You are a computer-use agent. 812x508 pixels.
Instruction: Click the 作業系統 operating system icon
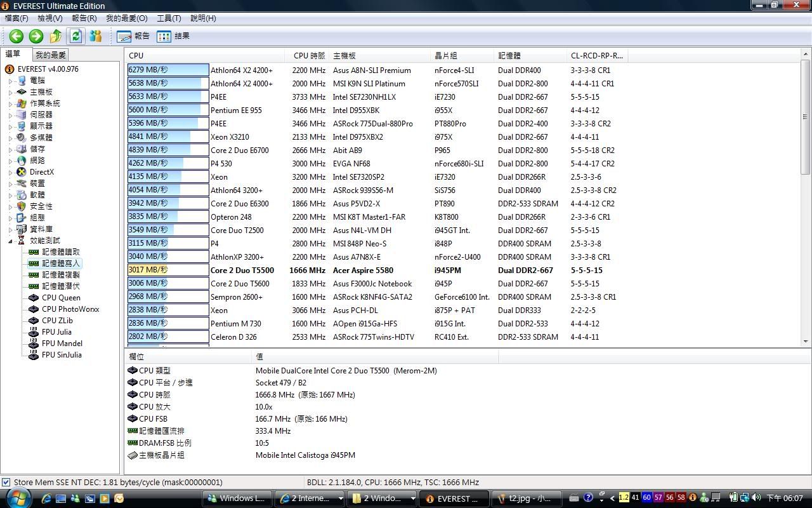coord(22,104)
